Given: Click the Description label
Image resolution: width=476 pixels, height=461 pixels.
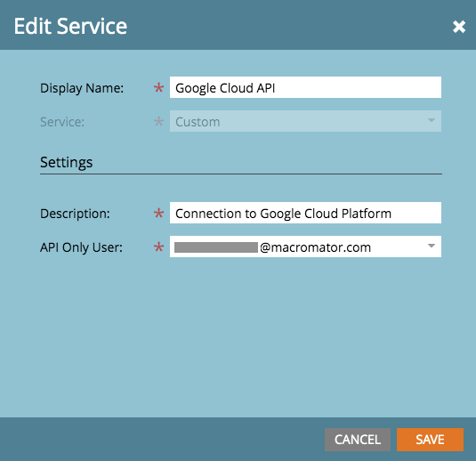Looking at the screenshot, I should click(x=75, y=214).
